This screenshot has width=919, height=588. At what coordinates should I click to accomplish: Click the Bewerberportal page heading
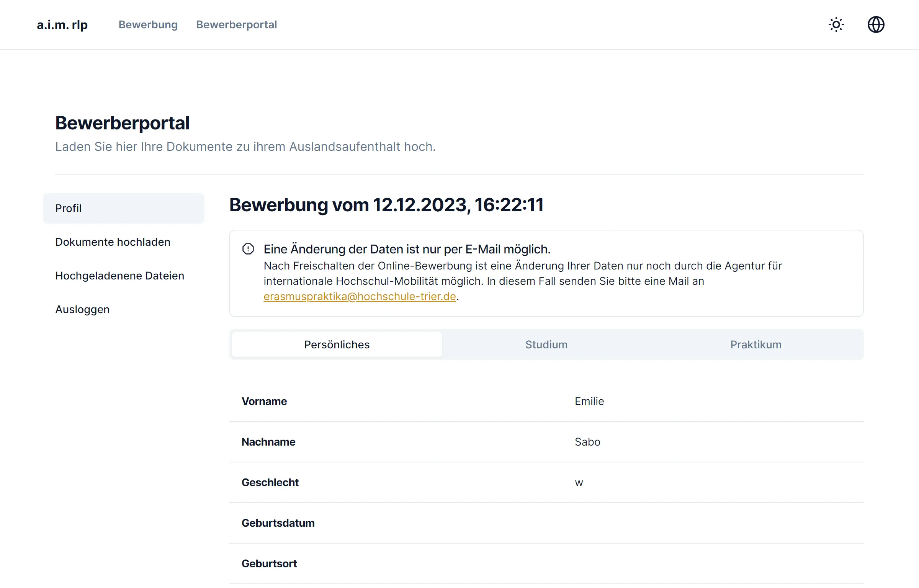pyautogui.click(x=122, y=122)
